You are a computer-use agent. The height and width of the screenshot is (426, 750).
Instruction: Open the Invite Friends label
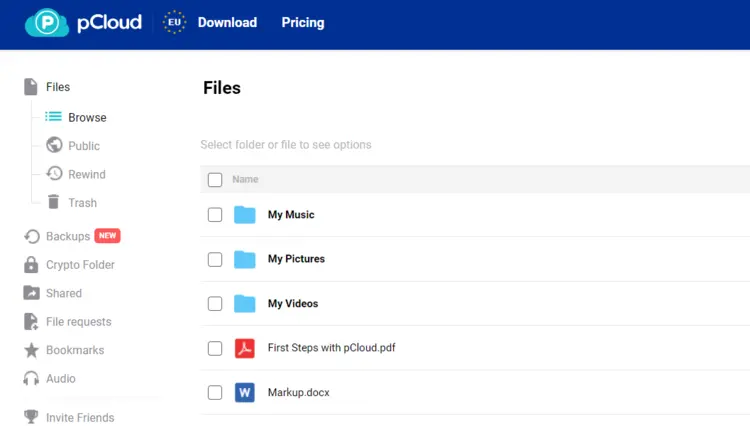coord(80,417)
